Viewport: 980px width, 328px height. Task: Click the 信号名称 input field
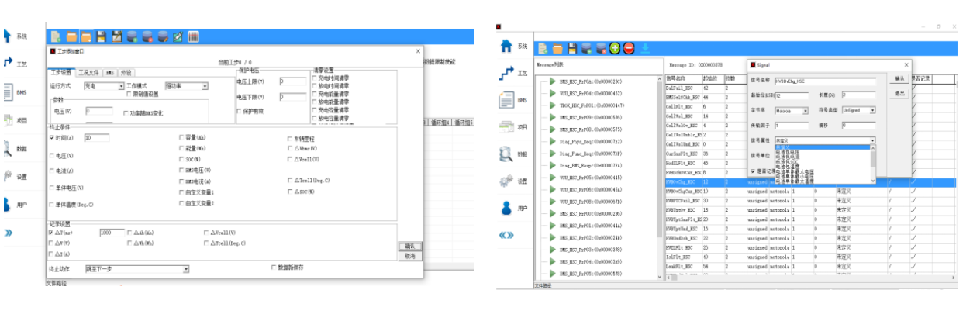click(824, 79)
